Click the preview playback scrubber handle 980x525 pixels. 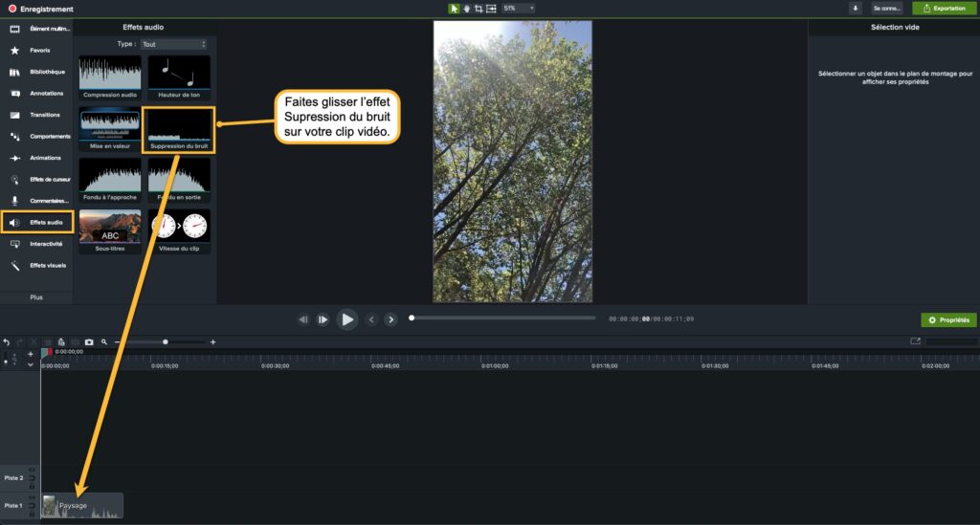412,317
